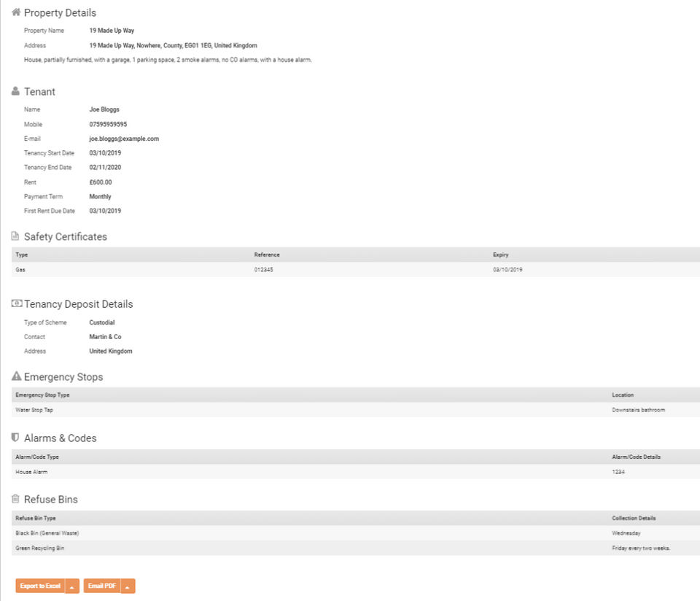Screen dimensions: 700x601
Task: Click the Downstairs bathroom location cell
Action: pos(639,410)
